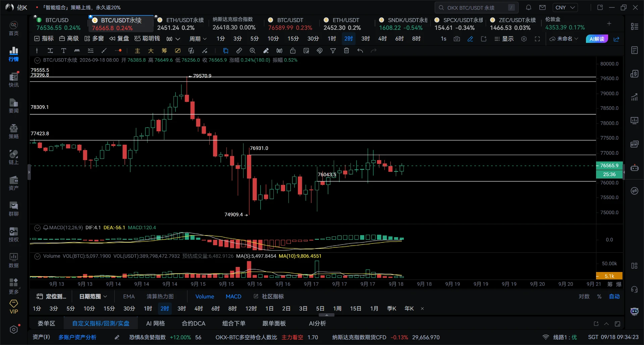644x345 pixels.
Task: Select the 1日 period in bottom row
Action: pos(269,308)
